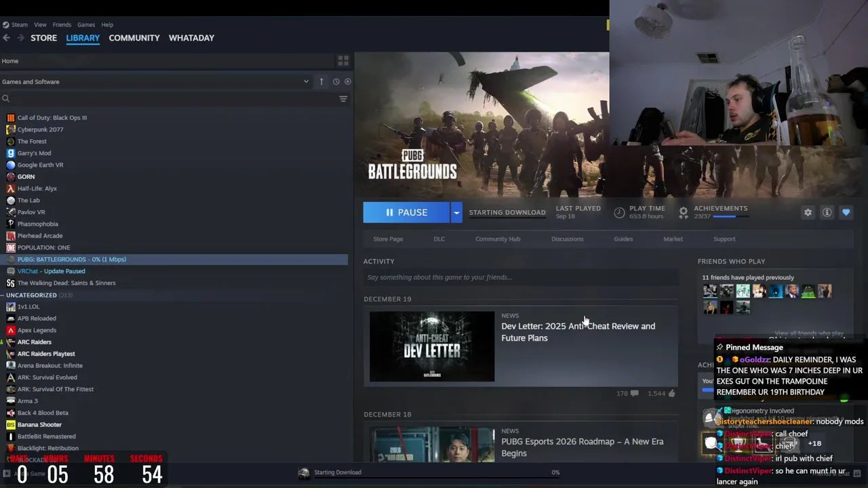Click the activity status input field
This screenshot has height=488, width=868.
(x=520, y=277)
